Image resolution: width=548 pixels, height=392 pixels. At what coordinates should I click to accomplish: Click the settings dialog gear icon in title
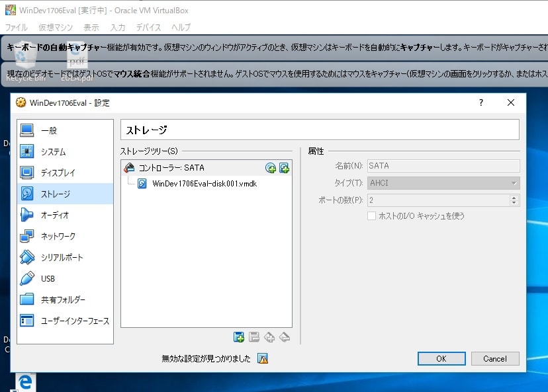pyautogui.click(x=21, y=102)
